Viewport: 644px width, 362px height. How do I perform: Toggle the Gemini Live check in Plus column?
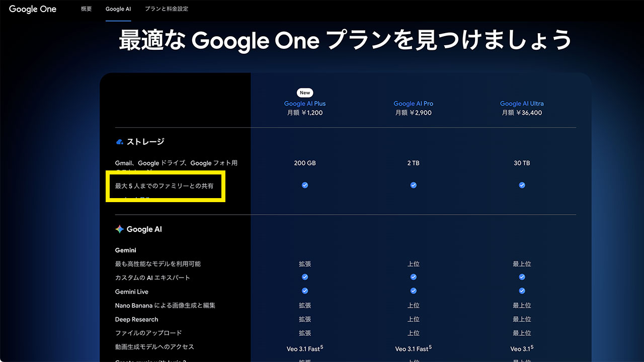pyautogui.click(x=305, y=291)
